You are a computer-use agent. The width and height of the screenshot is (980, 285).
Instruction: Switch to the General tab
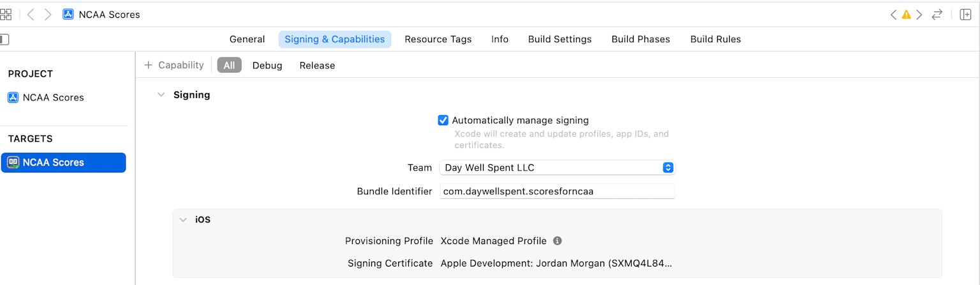click(247, 39)
